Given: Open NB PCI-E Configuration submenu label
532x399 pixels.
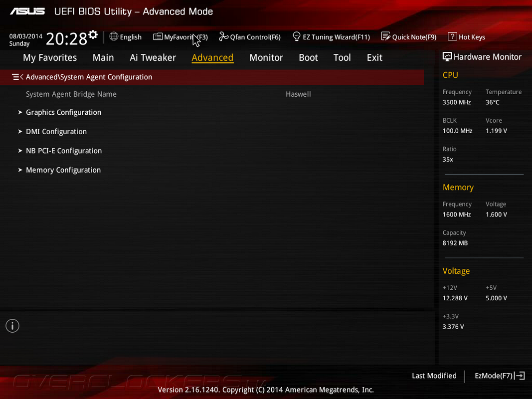Looking at the screenshot, I should (64, 151).
